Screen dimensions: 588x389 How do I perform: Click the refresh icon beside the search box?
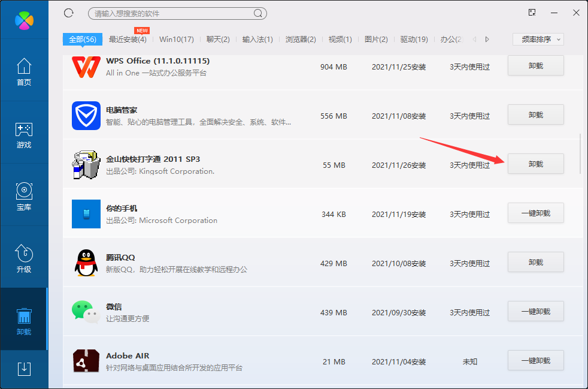69,13
